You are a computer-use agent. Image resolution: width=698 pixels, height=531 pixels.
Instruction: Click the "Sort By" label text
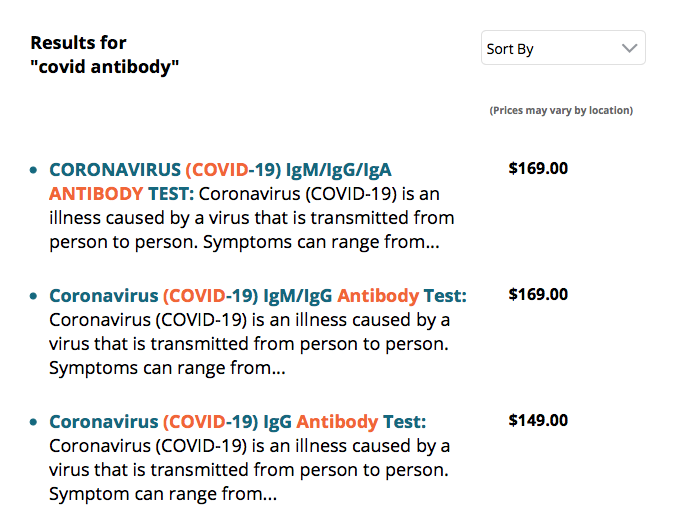[x=509, y=49]
